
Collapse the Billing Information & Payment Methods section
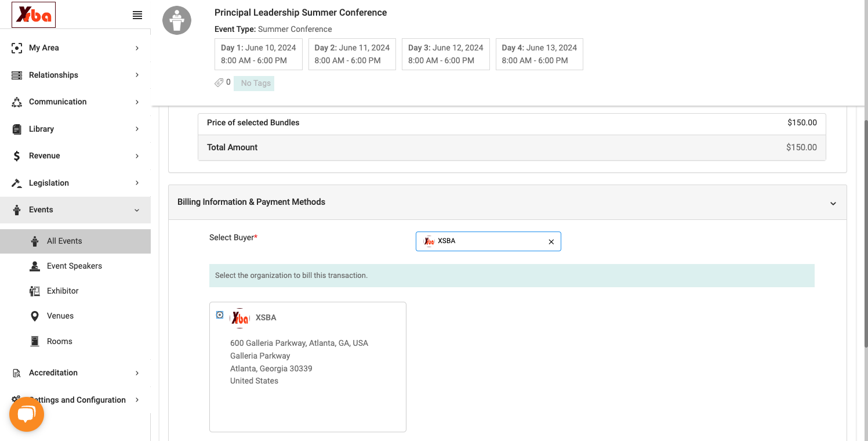[x=833, y=204]
